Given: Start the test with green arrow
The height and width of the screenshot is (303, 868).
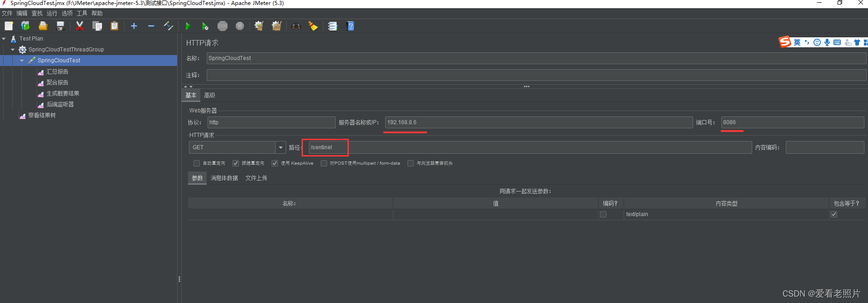Looking at the screenshot, I should tap(188, 26).
